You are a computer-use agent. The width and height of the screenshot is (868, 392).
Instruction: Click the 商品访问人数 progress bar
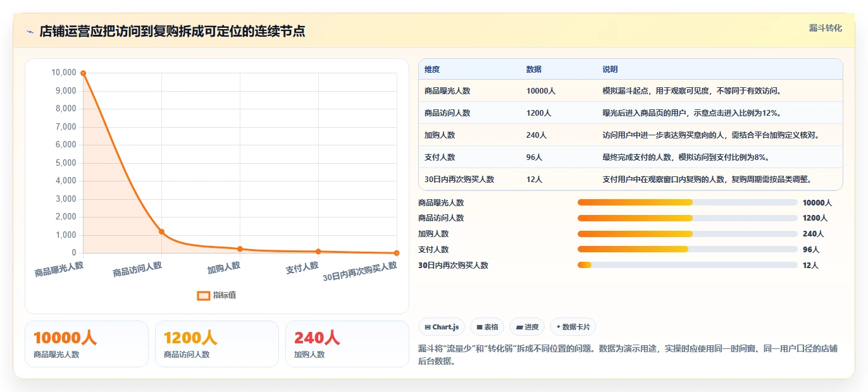click(x=687, y=218)
